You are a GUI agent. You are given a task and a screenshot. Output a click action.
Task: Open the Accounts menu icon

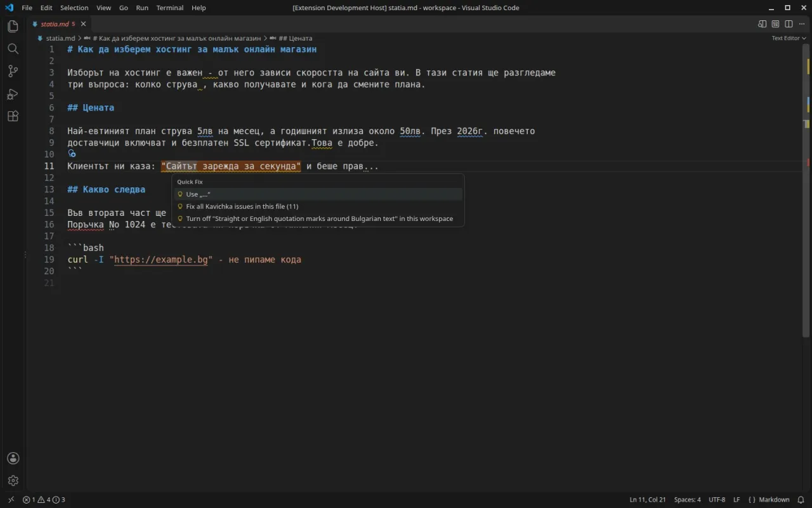pyautogui.click(x=13, y=458)
